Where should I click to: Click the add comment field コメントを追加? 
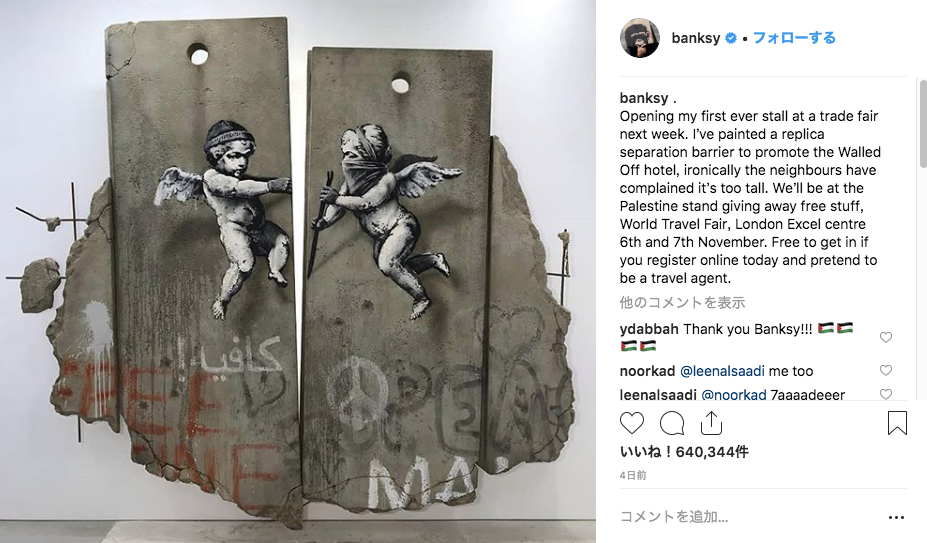tap(751, 517)
